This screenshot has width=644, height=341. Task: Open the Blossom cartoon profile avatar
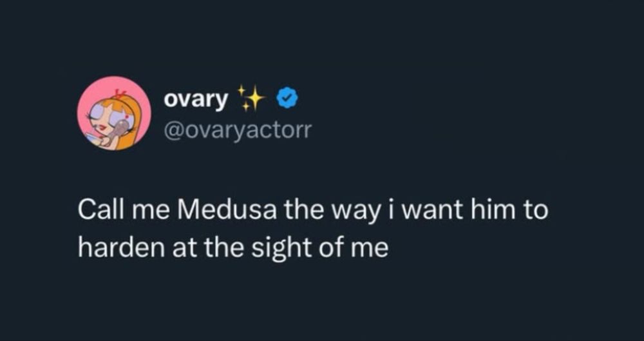[114, 113]
